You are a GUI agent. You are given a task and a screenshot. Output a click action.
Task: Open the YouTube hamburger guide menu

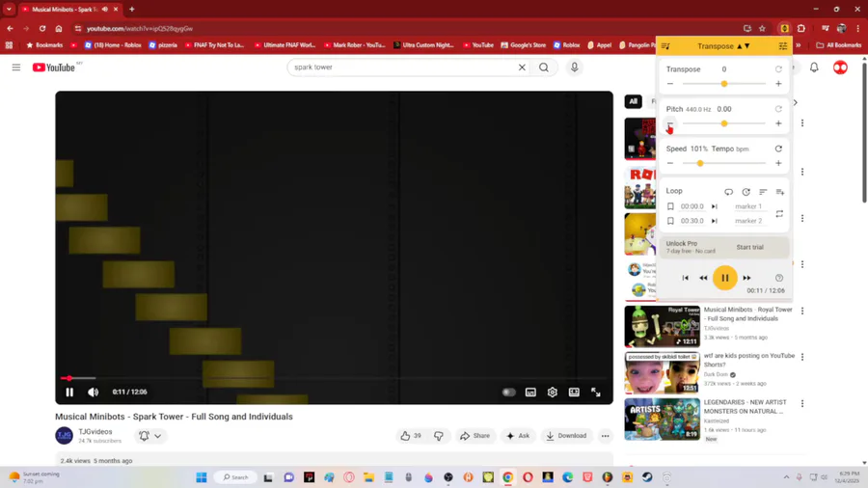point(16,67)
